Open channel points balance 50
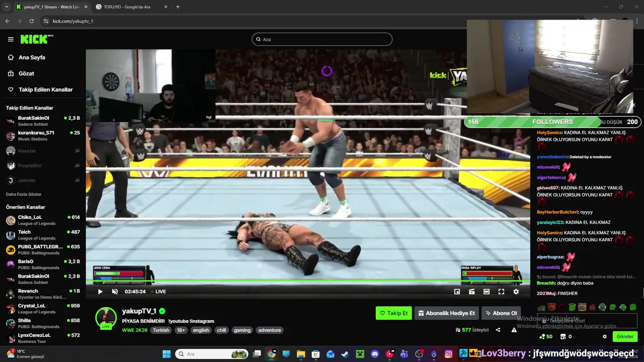The width and height of the screenshot is (644, 362). pyautogui.click(x=546, y=336)
